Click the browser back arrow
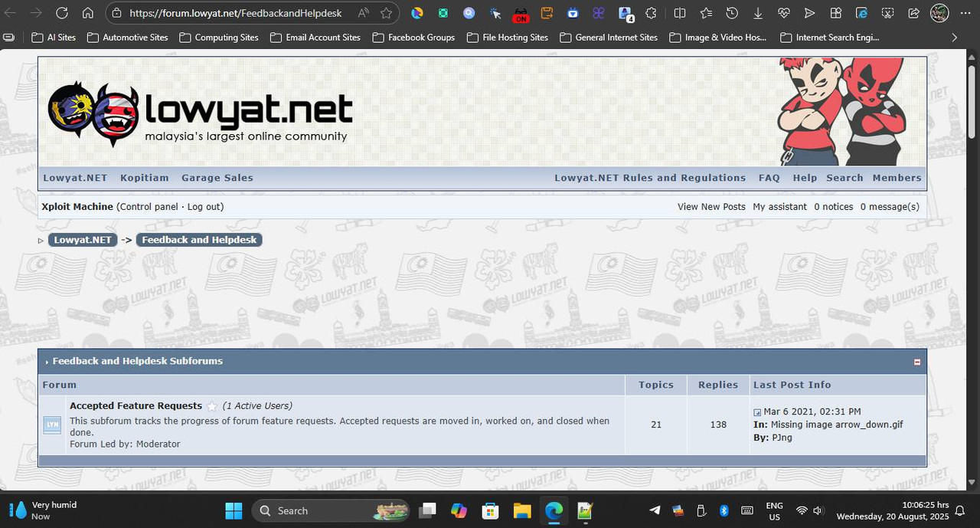Screen dimensions: 980x528 pyautogui.click(x=11, y=13)
